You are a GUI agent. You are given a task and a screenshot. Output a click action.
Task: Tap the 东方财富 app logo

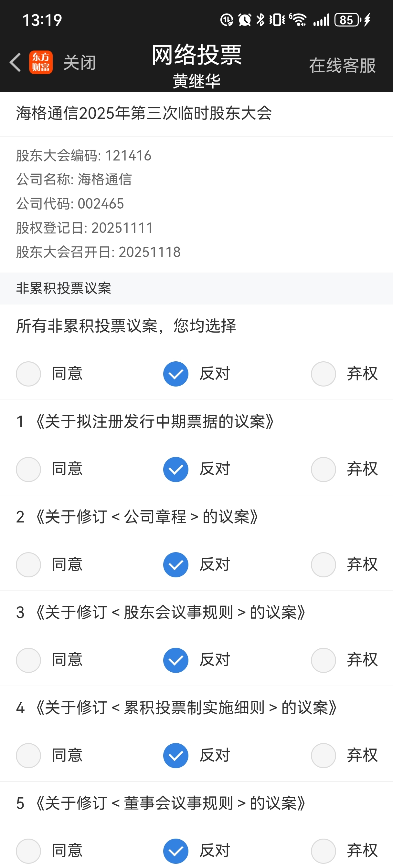(x=41, y=62)
